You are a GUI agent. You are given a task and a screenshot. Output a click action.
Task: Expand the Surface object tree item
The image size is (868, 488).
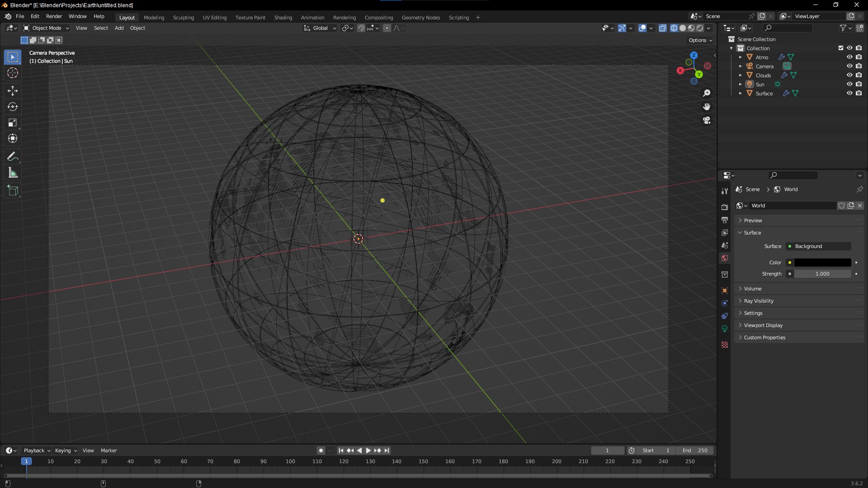tap(740, 94)
